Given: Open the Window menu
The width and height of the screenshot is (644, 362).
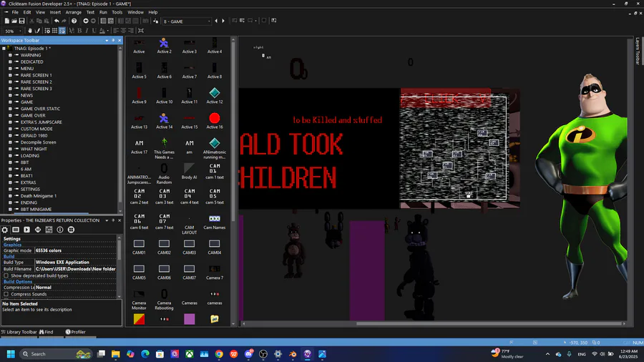Looking at the screenshot, I should click(x=135, y=12).
